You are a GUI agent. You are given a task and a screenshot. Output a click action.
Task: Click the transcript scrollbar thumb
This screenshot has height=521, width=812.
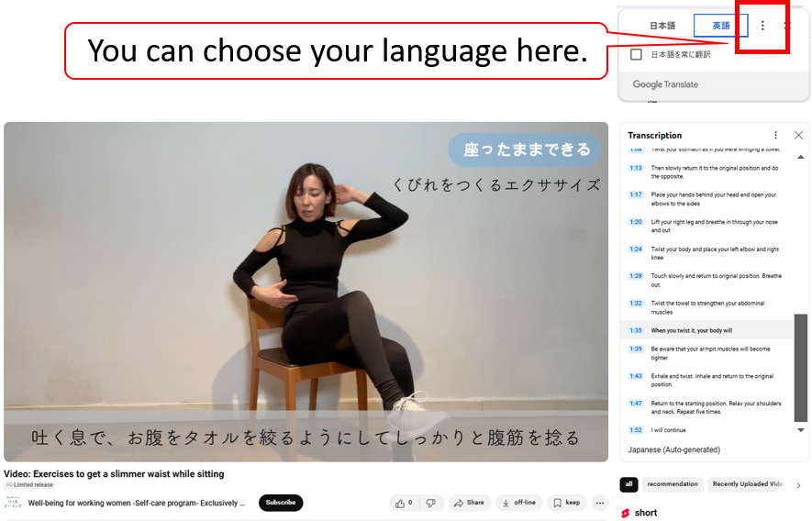(x=801, y=368)
